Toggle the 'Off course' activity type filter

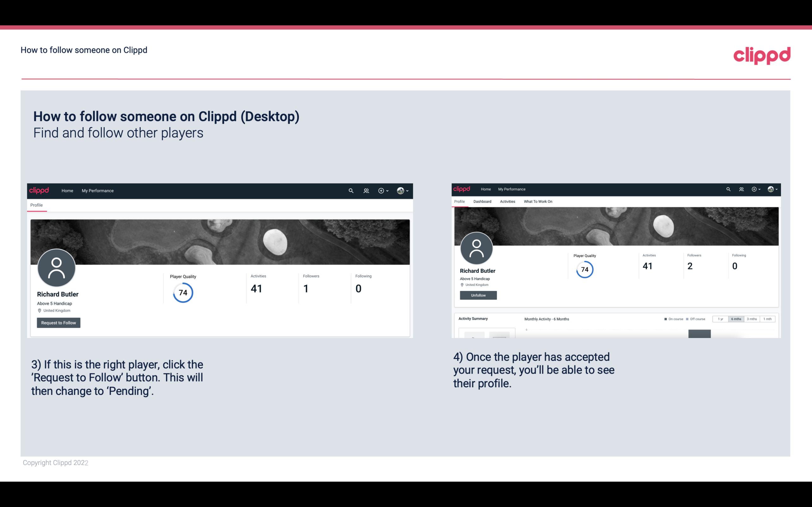tap(698, 318)
